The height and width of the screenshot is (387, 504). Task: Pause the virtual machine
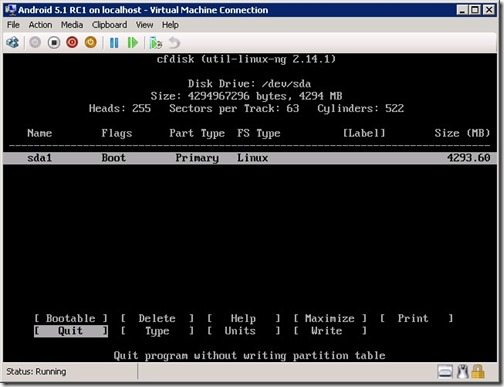[114, 43]
